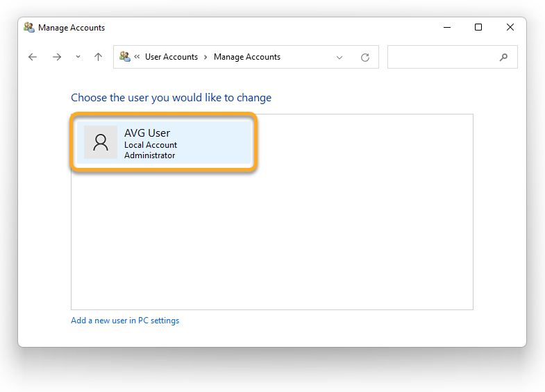545x392 pixels.
Task: Click the Manage Accounts title bar icon
Action: point(29,28)
